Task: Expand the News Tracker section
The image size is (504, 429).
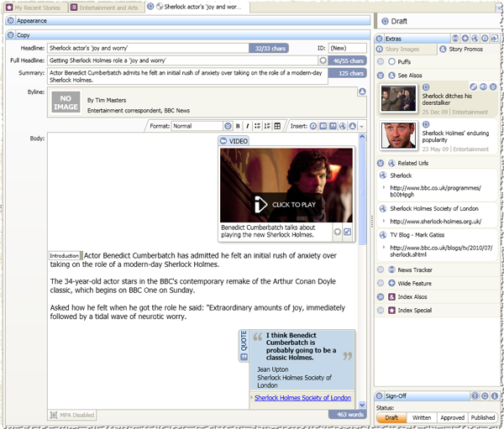Action: [381, 269]
